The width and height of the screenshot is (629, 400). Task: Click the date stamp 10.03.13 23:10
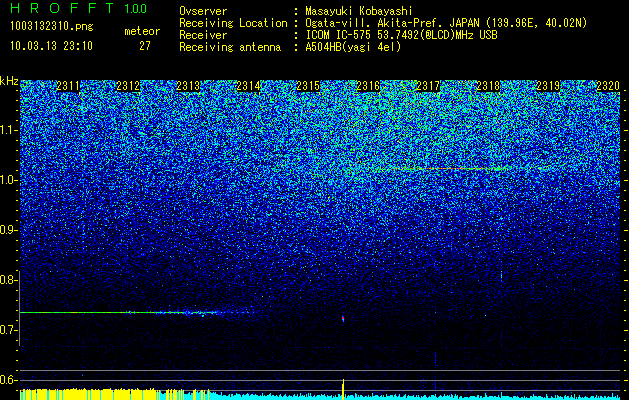(x=51, y=46)
